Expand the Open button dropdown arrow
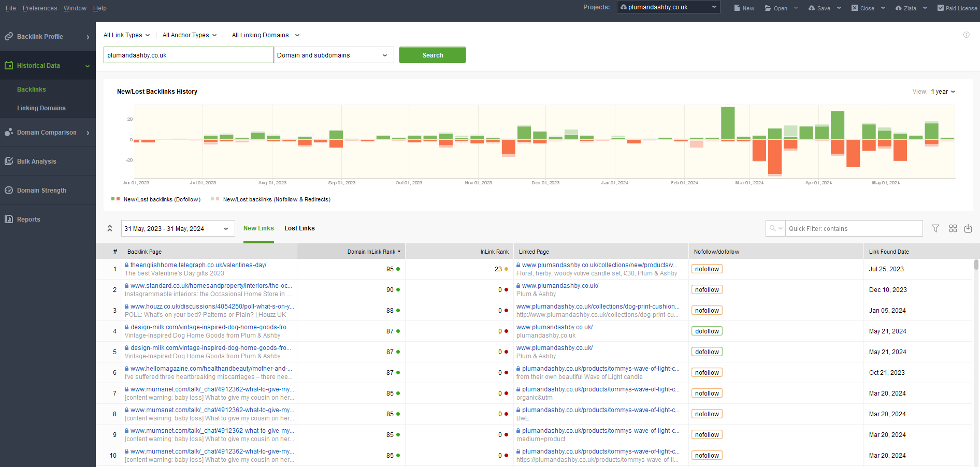Viewport: 980px width, 467px height. pos(796,8)
